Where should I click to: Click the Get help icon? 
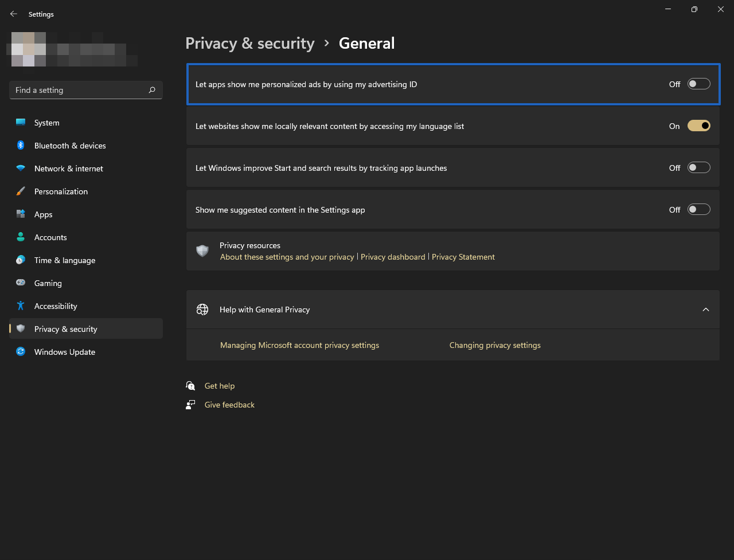pyautogui.click(x=191, y=386)
